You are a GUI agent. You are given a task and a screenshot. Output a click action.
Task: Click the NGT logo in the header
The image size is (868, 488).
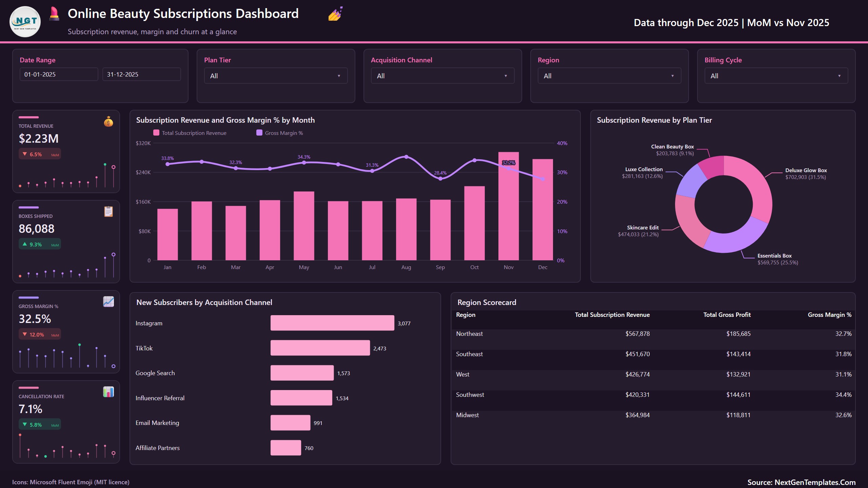tap(25, 22)
